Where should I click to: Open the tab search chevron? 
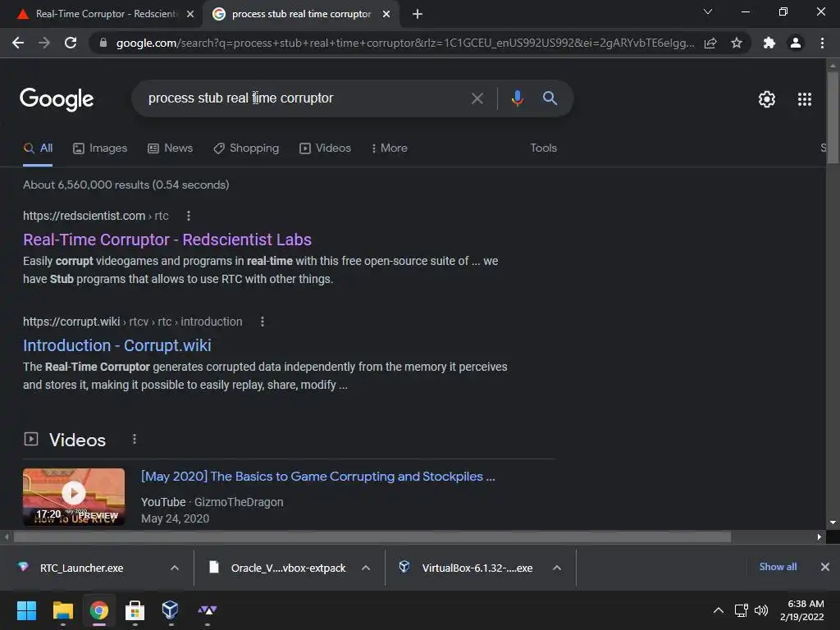708,11
